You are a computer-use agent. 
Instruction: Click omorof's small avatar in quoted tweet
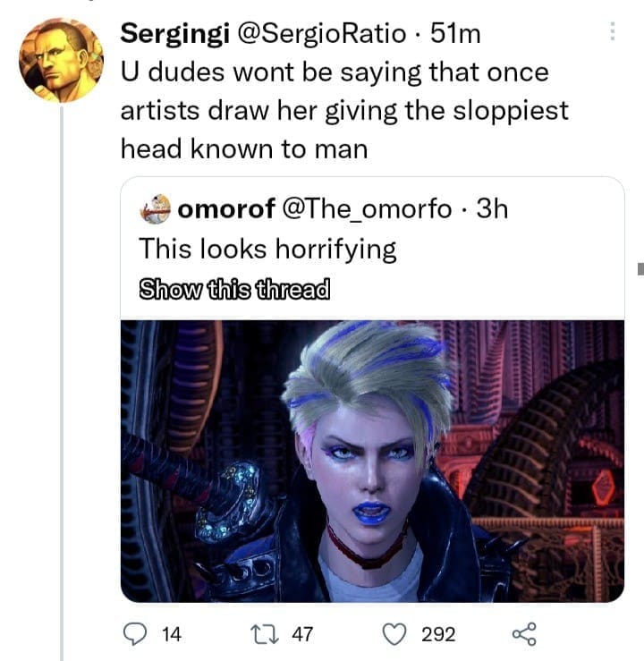click(x=157, y=209)
